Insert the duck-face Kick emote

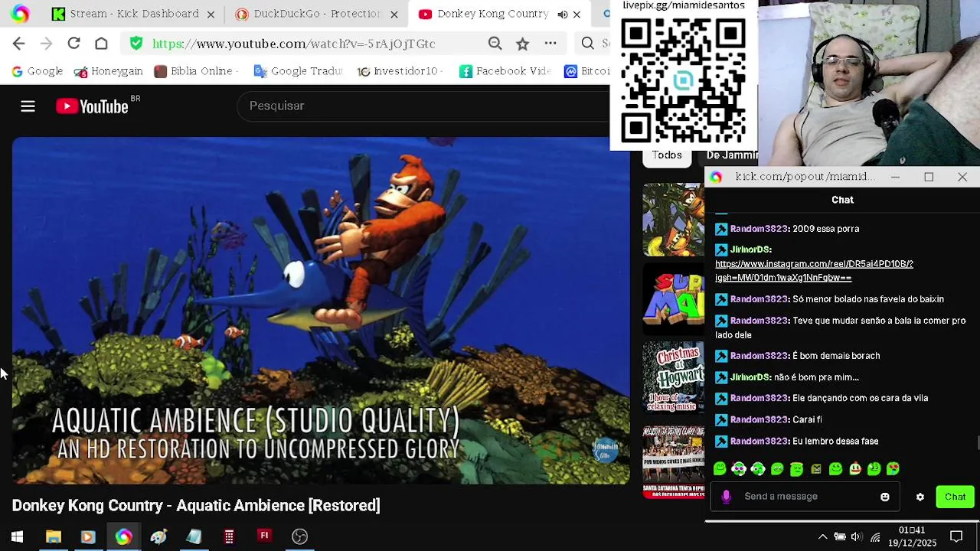(x=854, y=469)
